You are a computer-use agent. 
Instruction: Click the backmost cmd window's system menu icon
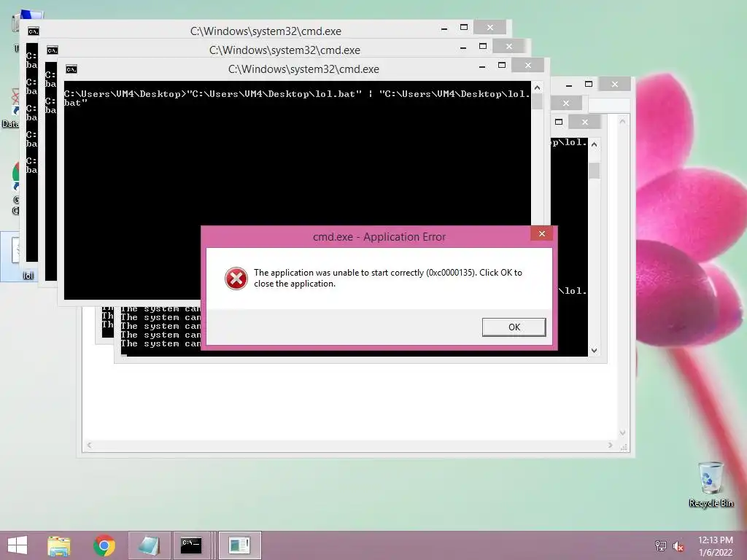click(x=34, y=31)
